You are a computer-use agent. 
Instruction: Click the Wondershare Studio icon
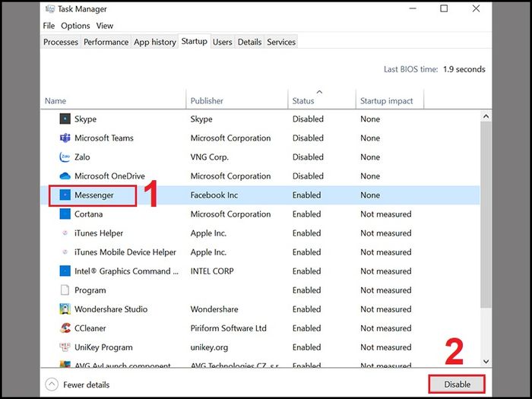tap(65, 309)
